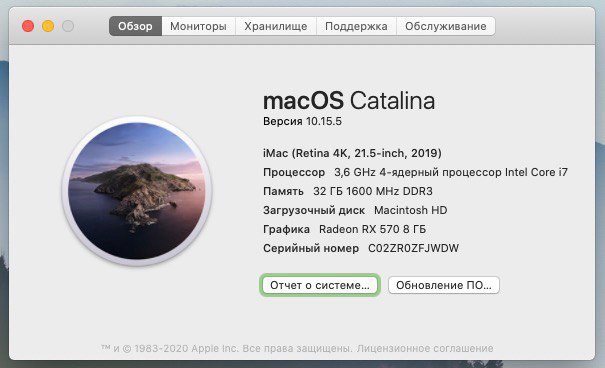
Task: Click the memory value 32 ГБ 1600 MHz DDR3
Action: 373,191
